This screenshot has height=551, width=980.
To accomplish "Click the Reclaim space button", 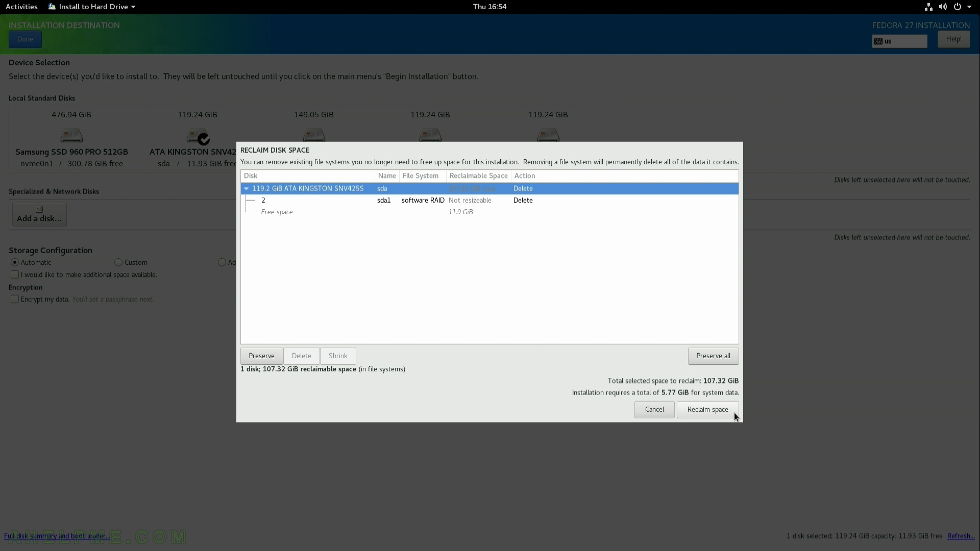I will pos(707,410).
